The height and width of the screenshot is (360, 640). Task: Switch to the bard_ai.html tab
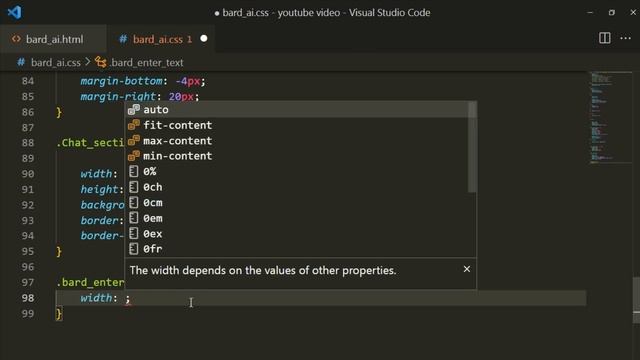[x=53, y=39]
